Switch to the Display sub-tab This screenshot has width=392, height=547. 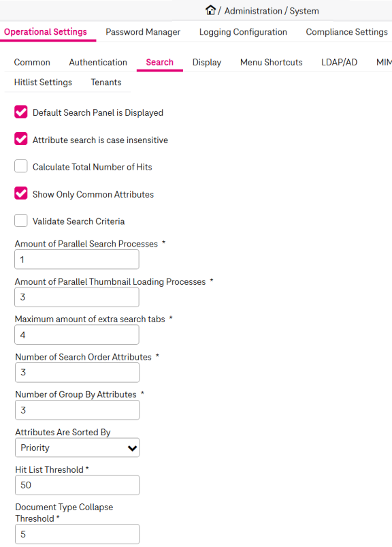(x=207, y=62)
